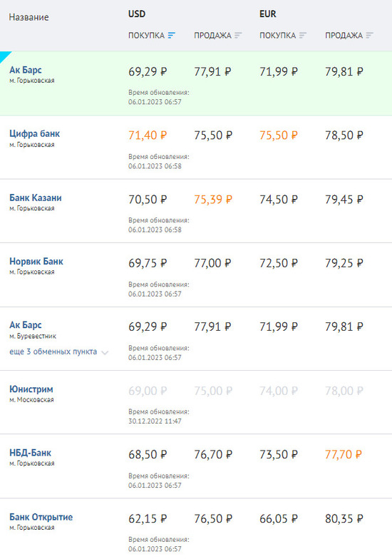Open Банк Открытие link

point(41,517)
